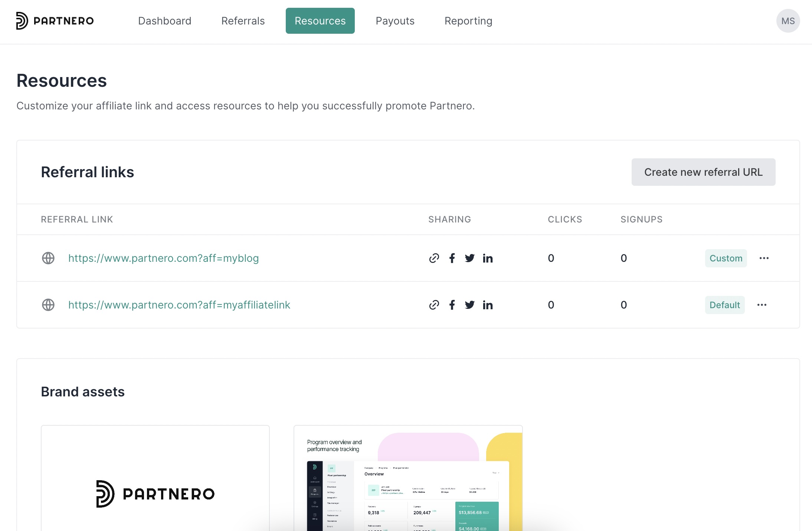Open the myaffiliatelink referral link
This screenshot has width=812, height=531.
pyautogui.click(x=179, y=305)
